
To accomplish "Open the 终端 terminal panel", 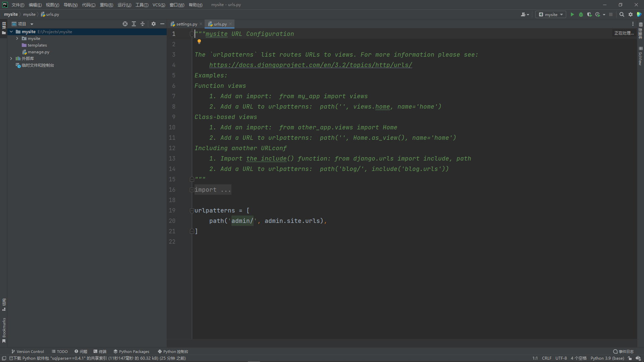I will click(100, 352).
